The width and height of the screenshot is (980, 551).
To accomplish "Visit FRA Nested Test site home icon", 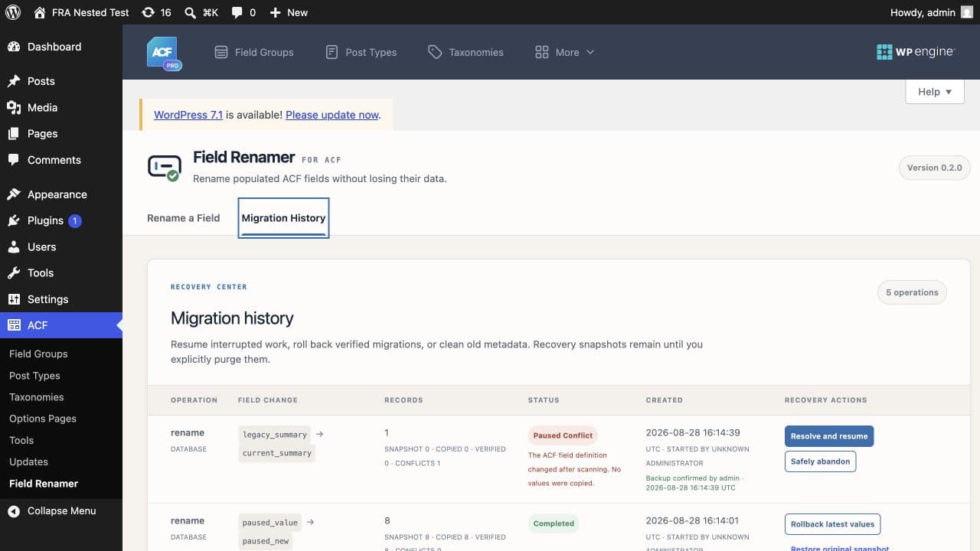I will pyautogui.click(x=40, y=12).
